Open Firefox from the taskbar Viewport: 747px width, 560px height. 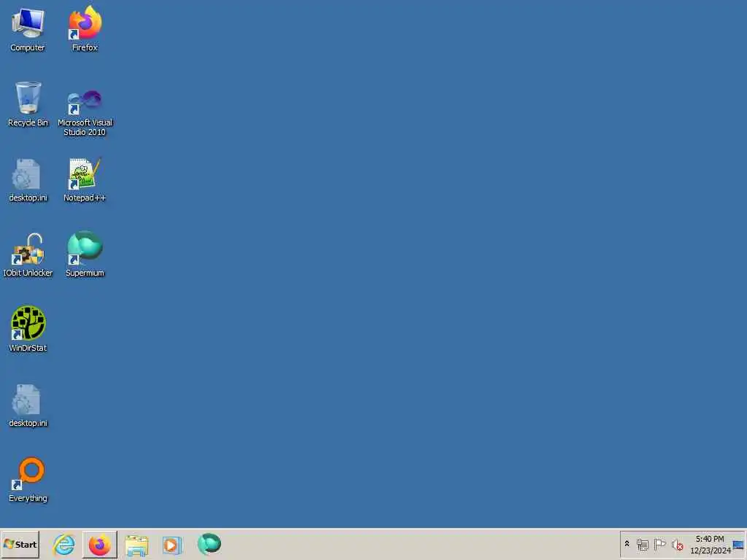pyautogui.click(x=99, y=544)
